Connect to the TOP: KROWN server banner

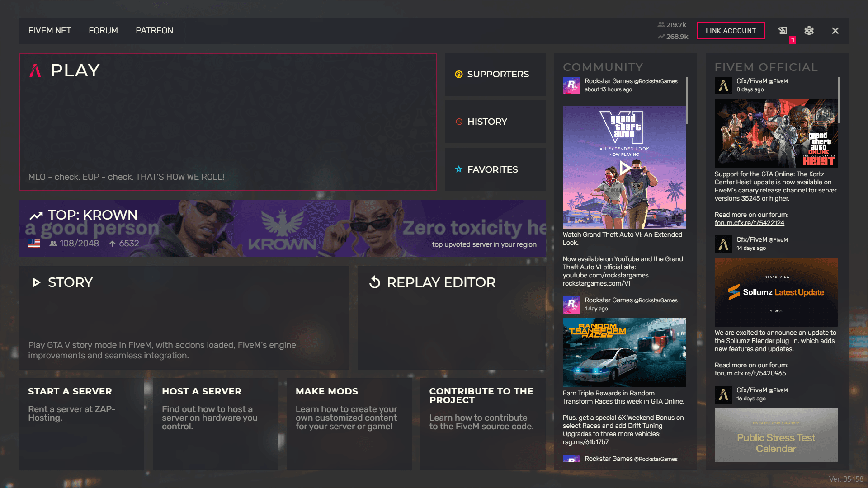point(283,229)
